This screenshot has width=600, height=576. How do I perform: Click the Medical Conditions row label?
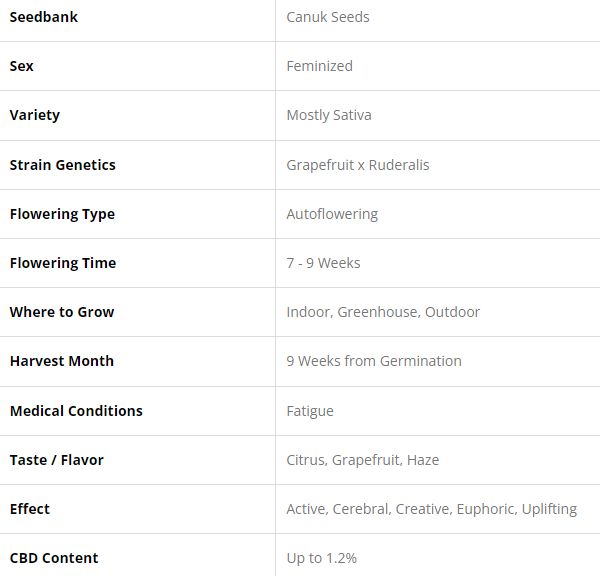(76, 411)
